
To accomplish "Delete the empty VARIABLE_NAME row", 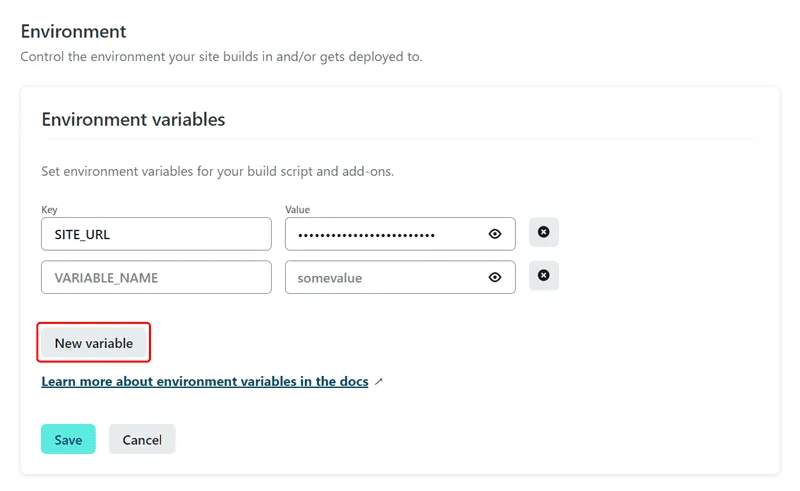I will [x=543, y=276].
